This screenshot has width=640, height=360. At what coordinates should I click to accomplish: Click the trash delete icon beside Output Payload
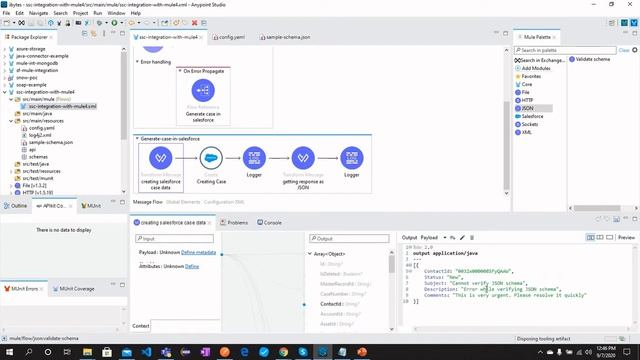click(472, 238)
